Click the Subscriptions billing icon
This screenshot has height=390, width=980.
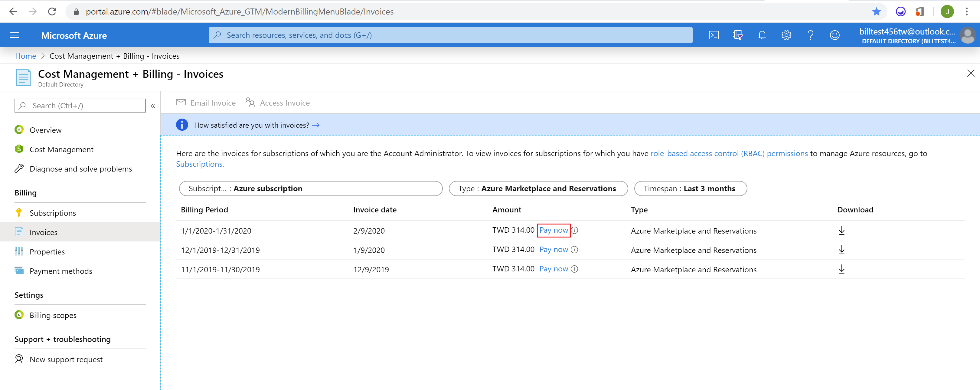tap(19, 212)
